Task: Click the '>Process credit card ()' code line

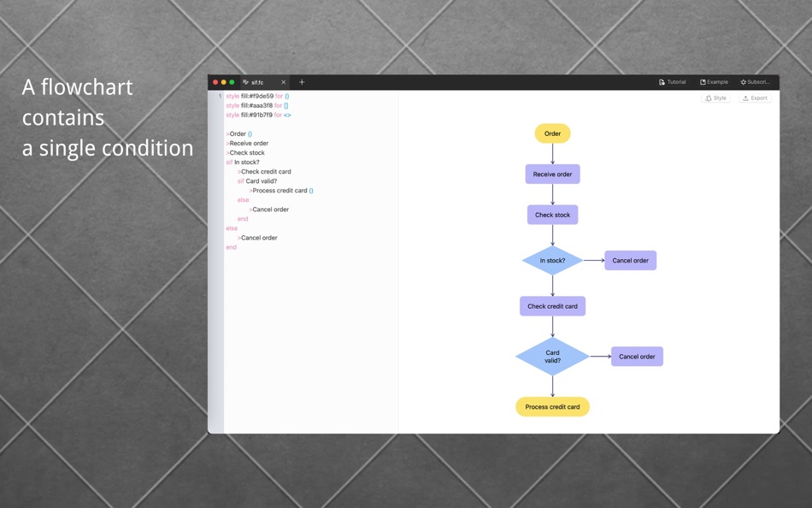Action: point(280,191)
